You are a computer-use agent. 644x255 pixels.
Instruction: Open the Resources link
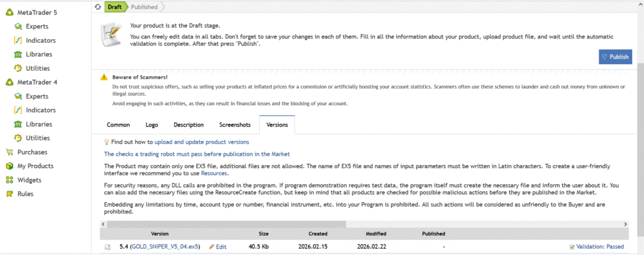tap(213, 173)
